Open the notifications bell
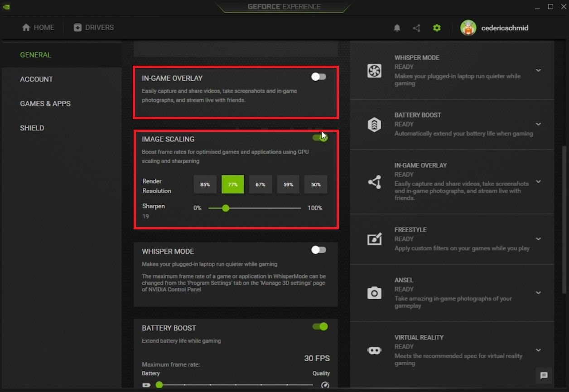Screen dimensions: 569x392 pyautogui.click(x=397, y=28)
